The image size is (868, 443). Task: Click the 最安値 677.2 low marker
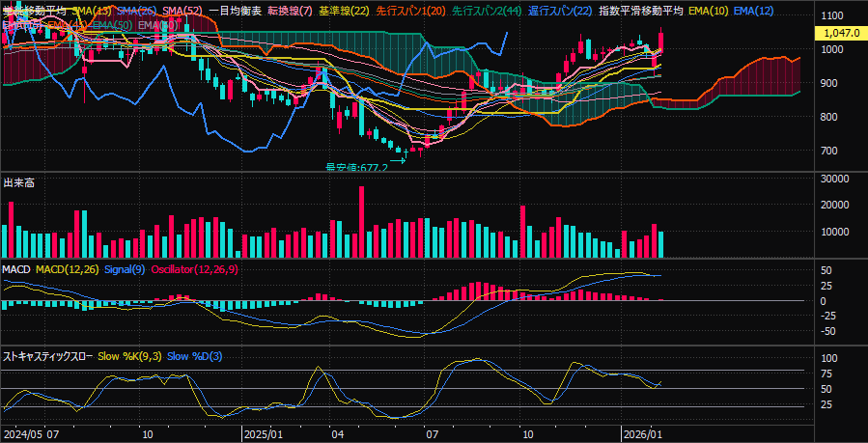coord(356,167)
